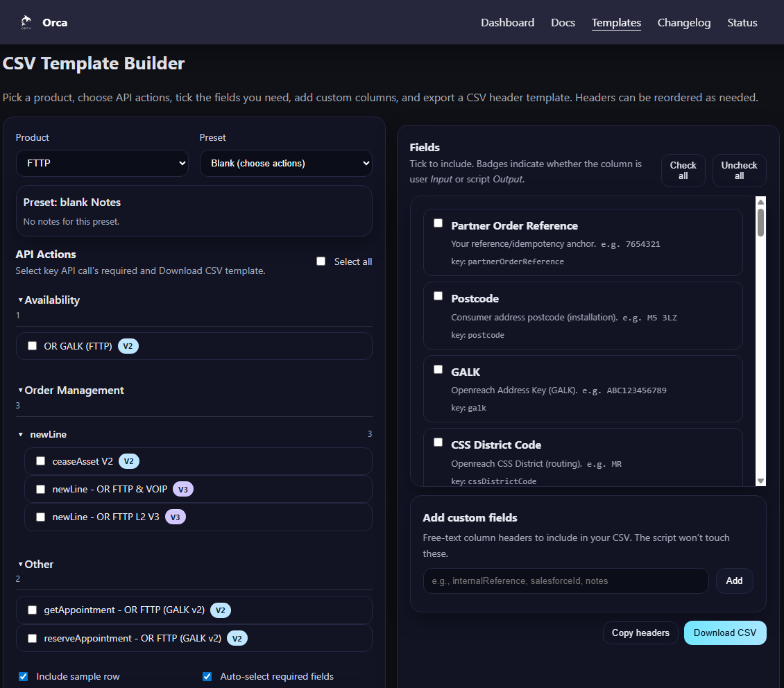Switch to the Changelog page
Viewport: 784px width, 688px height.
683,22
